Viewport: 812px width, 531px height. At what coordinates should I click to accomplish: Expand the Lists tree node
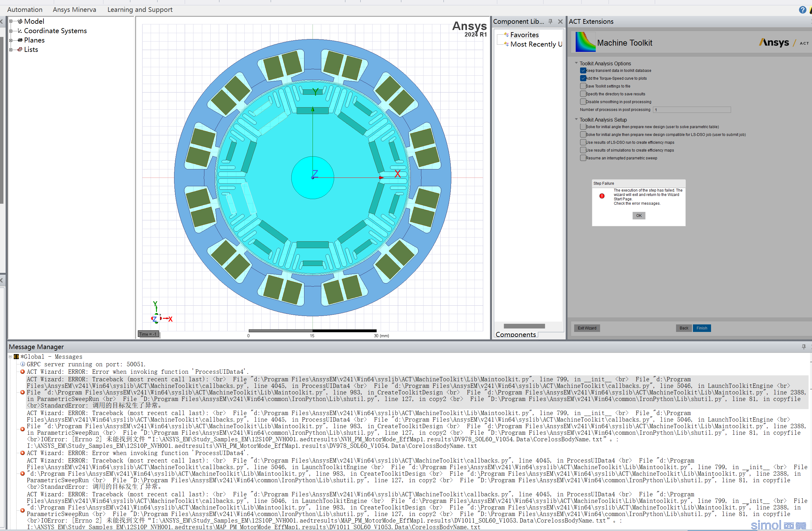click(x=11, y=49)
